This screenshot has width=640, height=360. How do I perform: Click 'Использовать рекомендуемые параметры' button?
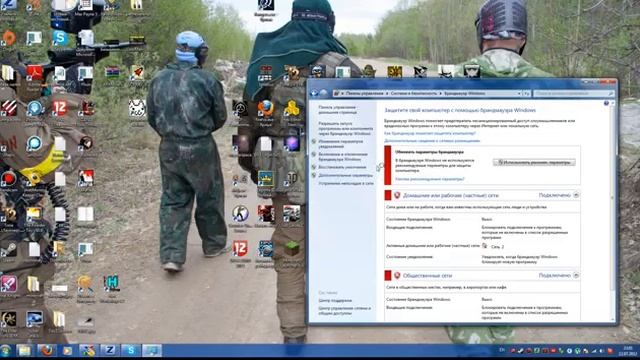click(x=534, y=162)
